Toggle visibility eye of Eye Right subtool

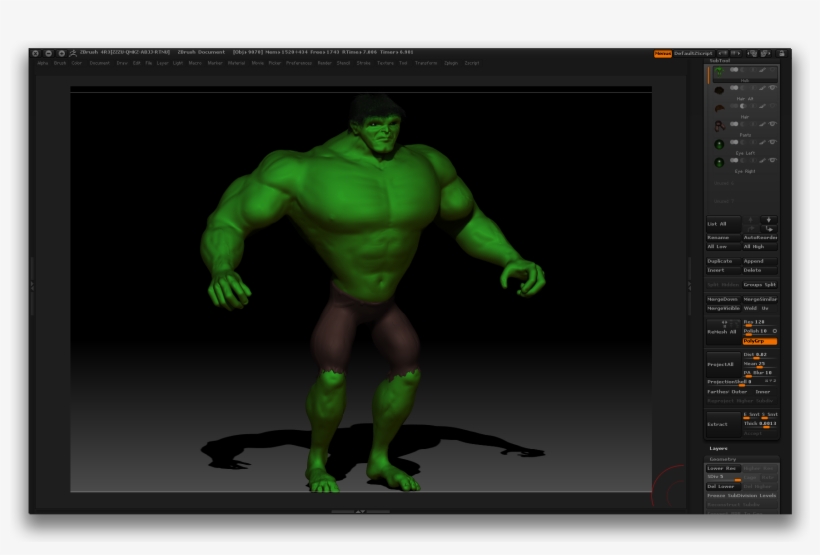click(772, 161)
